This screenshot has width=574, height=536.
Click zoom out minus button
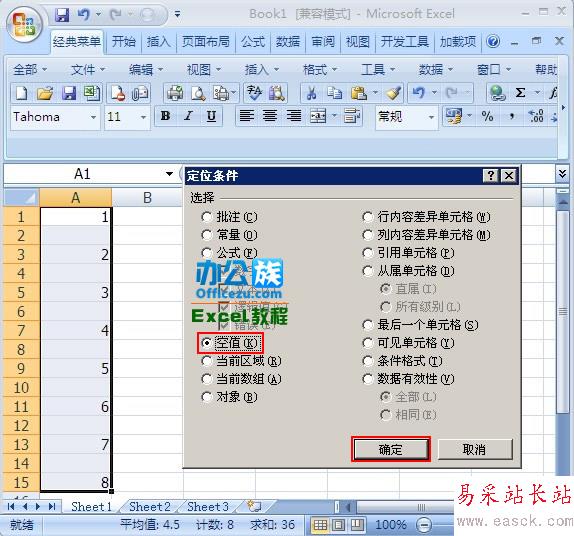[x=424, y=525]
